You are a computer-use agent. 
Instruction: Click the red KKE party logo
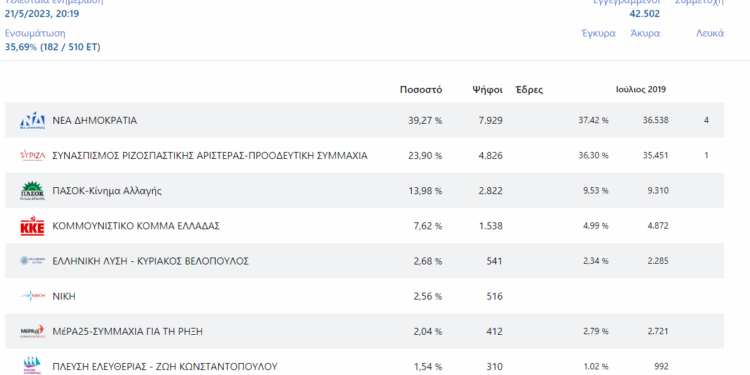(32, 226)
